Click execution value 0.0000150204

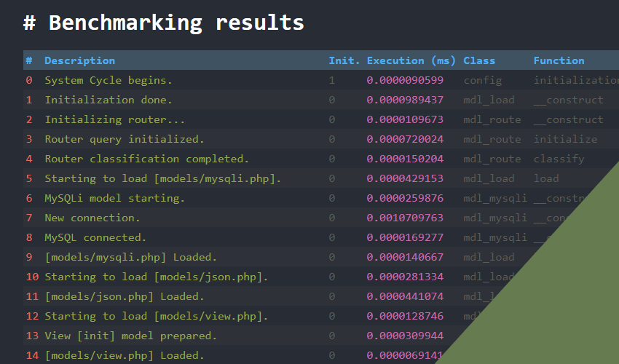point(405,159)
